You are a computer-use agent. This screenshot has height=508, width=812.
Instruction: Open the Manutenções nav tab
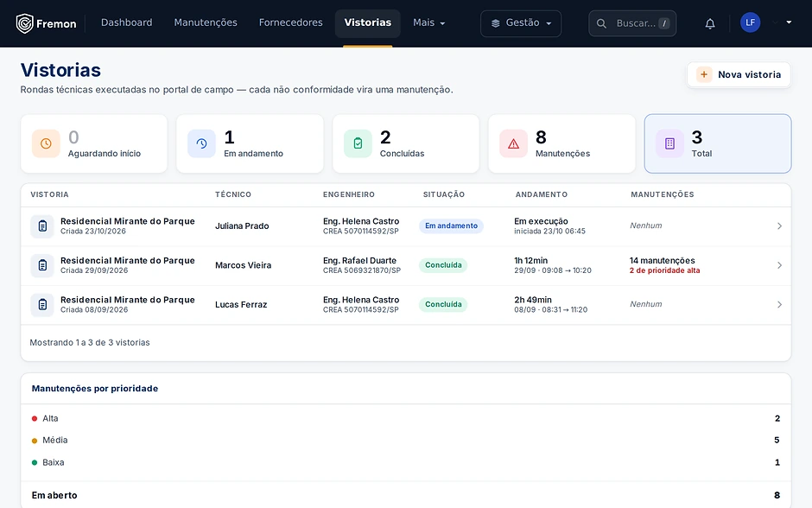(206, 22)
